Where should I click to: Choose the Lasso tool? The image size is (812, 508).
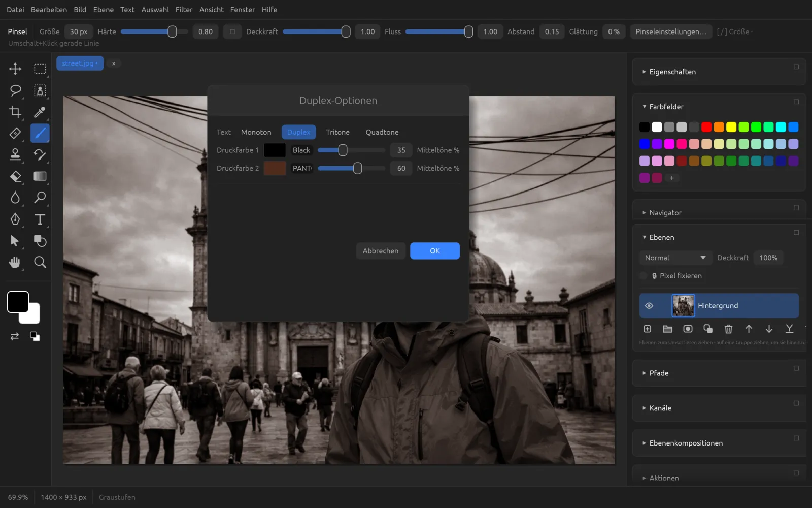click(x=15, y=90)
